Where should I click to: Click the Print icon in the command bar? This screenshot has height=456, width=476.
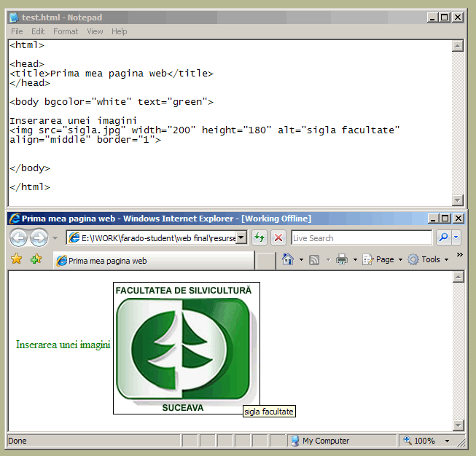tap(341, 259)
